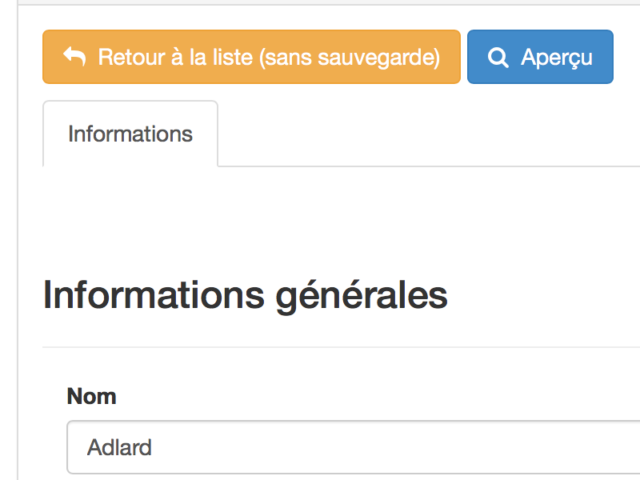Click the "Adlard" text in the Nom field
640x480 pixels.
click(x=119, y=447)
